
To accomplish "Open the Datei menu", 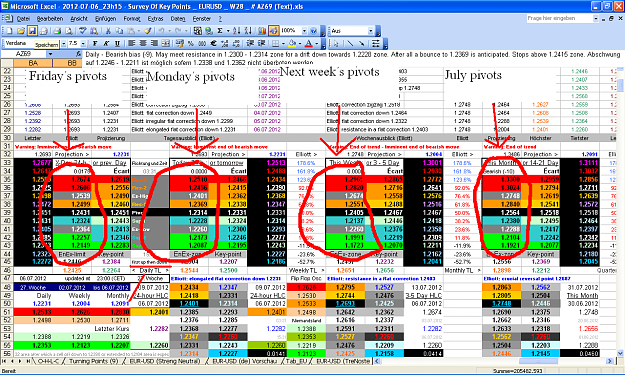I will click(24, 19).
